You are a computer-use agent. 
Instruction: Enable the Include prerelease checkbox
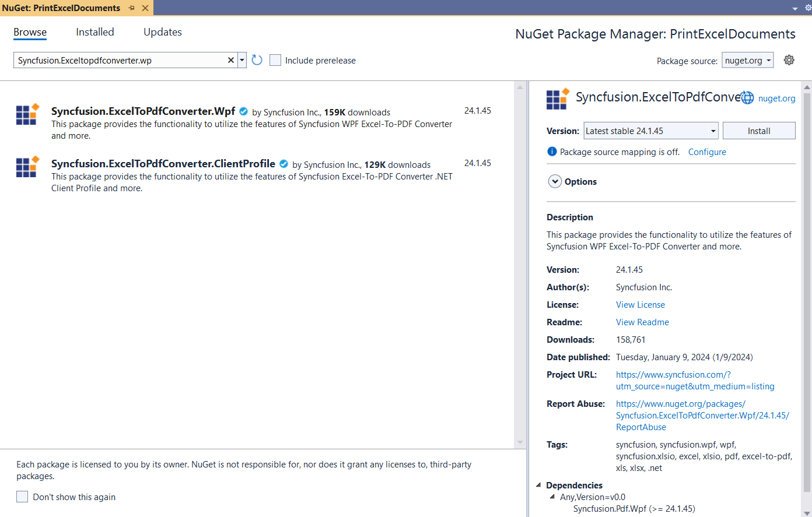click(x=275, y=60)
